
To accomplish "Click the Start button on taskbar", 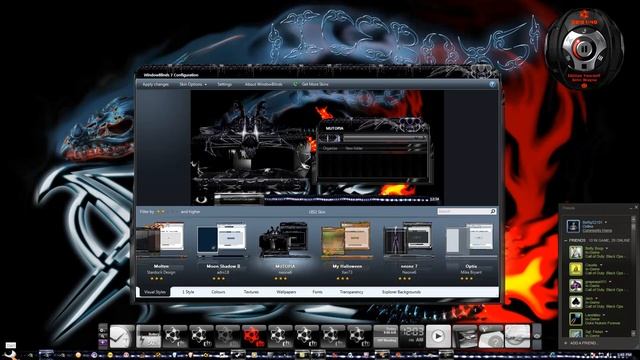I will tap(9, 354).
